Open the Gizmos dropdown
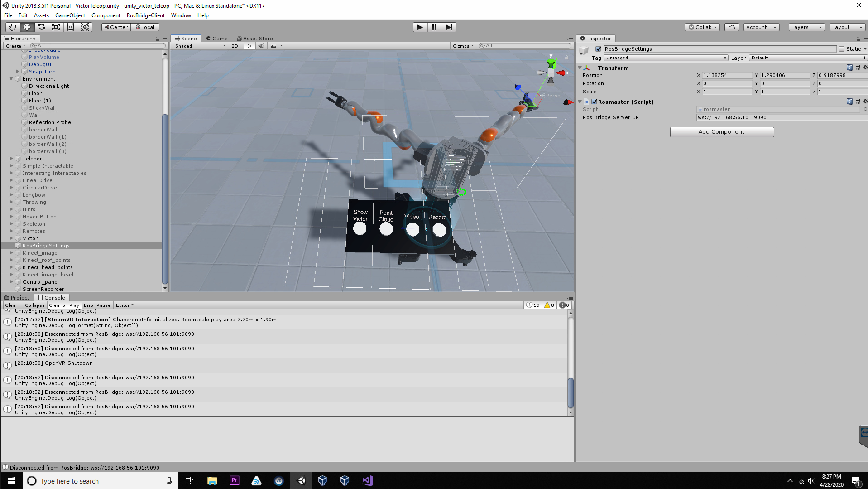The height and width of the screenshot is (489, 868). tap(463, 46)
